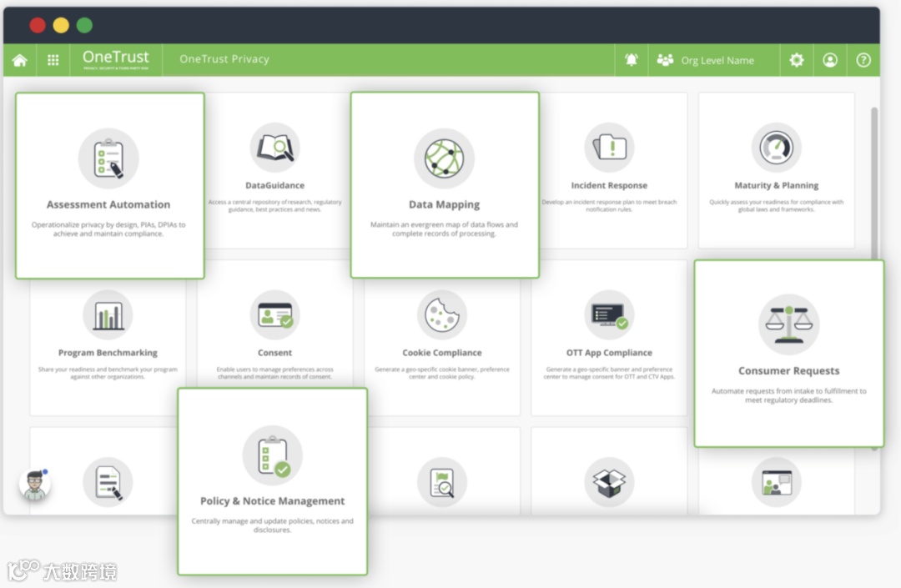The image size is (901, 588).
Task: Click the vertical scrollbar on the right
Action: pyautogui.click(x=874, y=183)
